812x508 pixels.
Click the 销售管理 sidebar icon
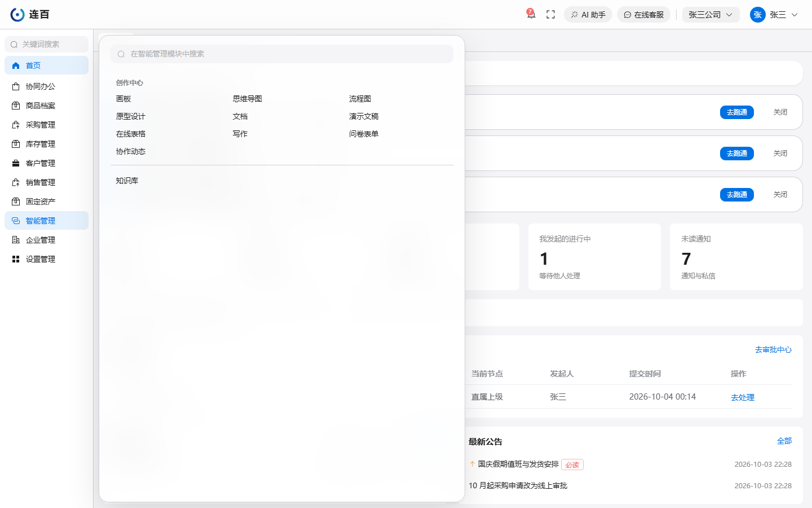click(16, 182)
